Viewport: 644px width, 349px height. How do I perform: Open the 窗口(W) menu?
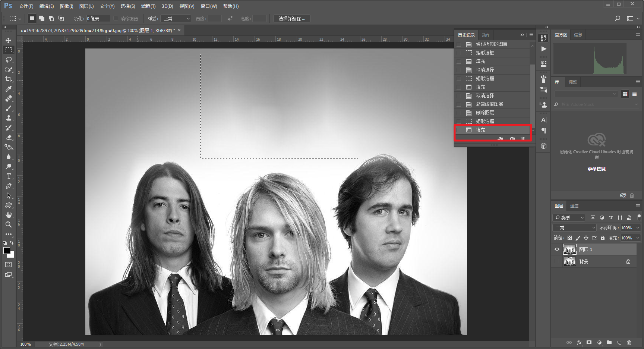(209, 6)
